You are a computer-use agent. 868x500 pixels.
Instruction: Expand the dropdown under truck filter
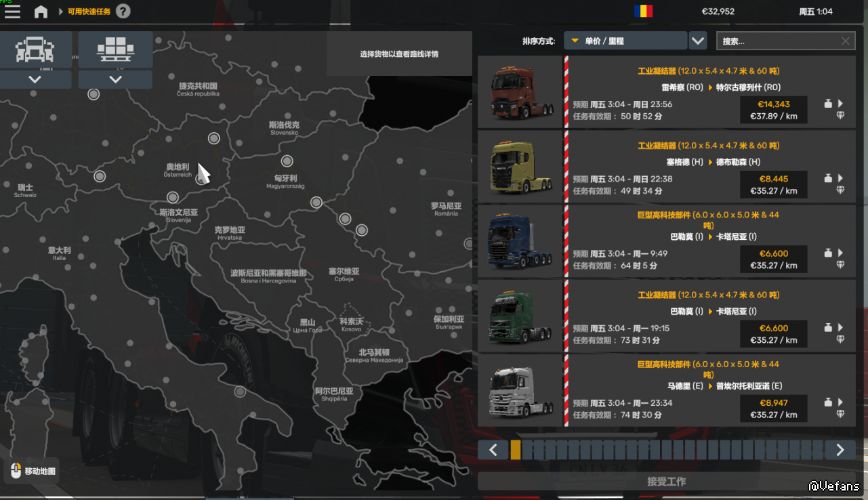point(35,80)
